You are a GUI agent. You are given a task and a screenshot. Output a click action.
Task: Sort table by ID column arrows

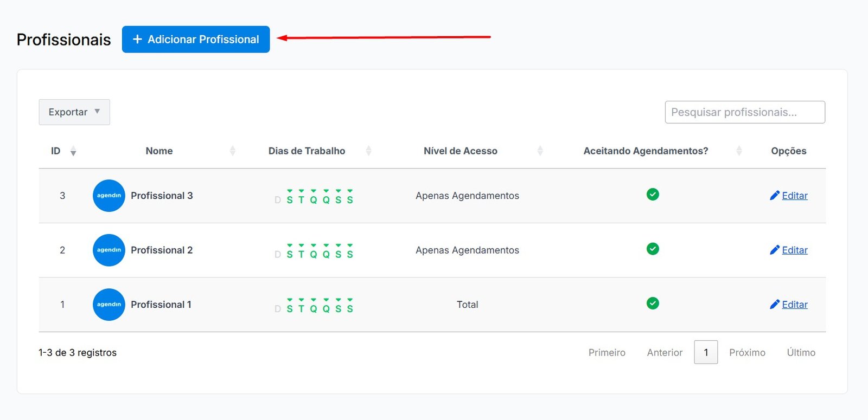[73, 151]
